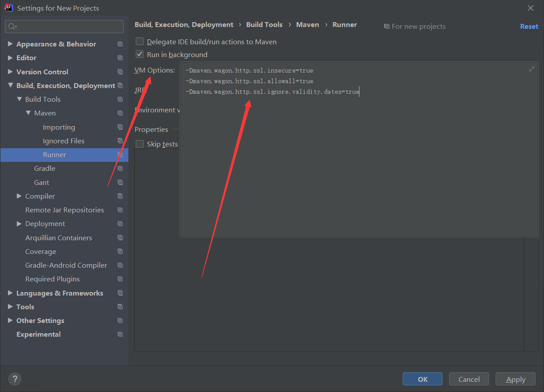Click the copy icon beside Build Tools

point(120,100)
